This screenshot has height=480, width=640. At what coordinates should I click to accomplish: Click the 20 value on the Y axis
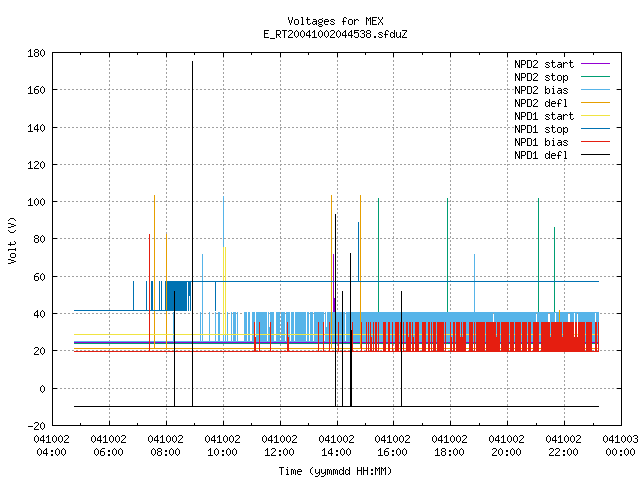pyautogui.click(x=40, y=351)
